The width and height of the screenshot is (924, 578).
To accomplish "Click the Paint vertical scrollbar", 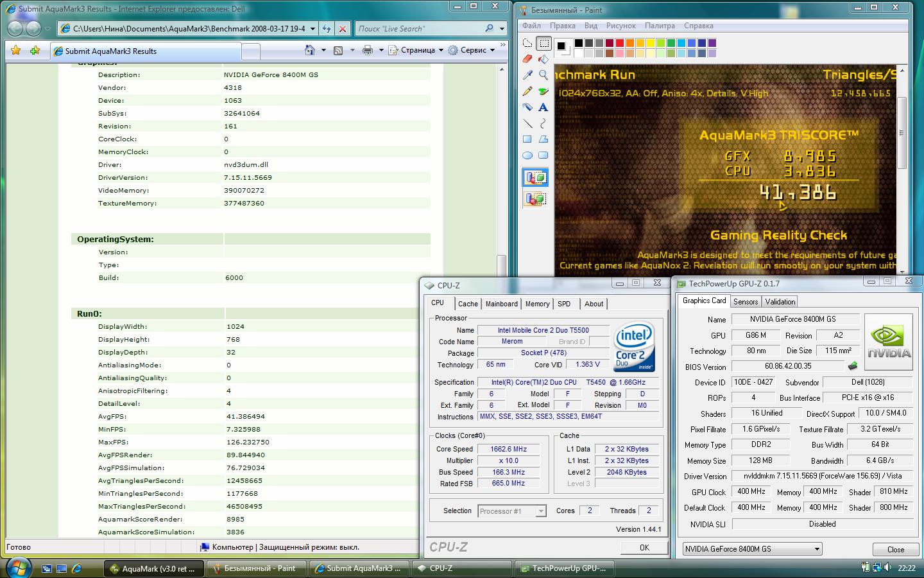I will 901,170.
